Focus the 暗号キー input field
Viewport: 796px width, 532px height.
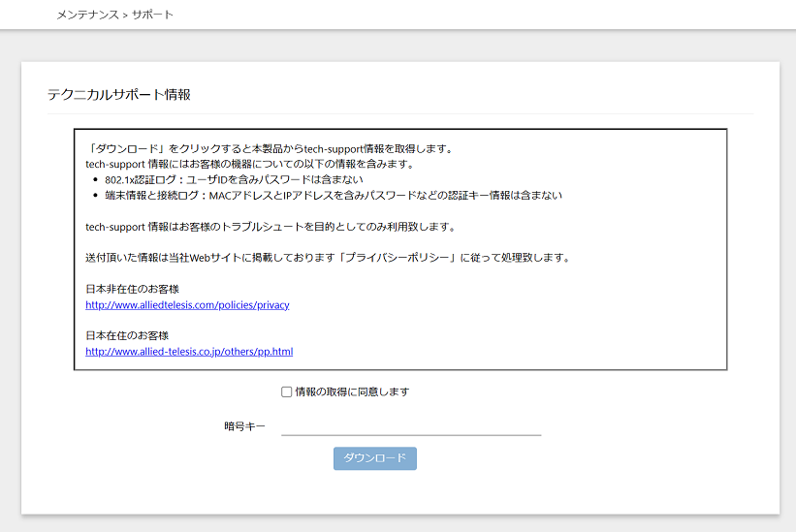pyautogui.click(x=410, y=425)
